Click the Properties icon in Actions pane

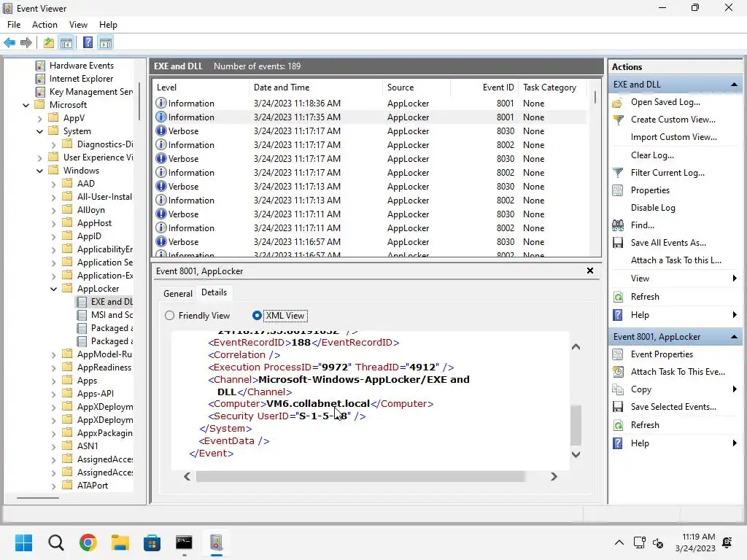click(x=617, y=190)
